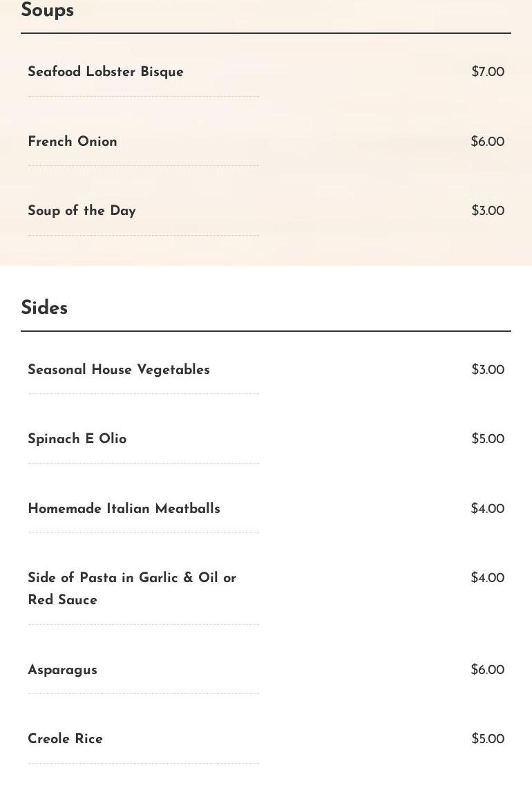Click the Seasonal House Vegetables $3.00 price
Image resolution: width=532 pixels, height=795 pixels.
pos(487,370)
